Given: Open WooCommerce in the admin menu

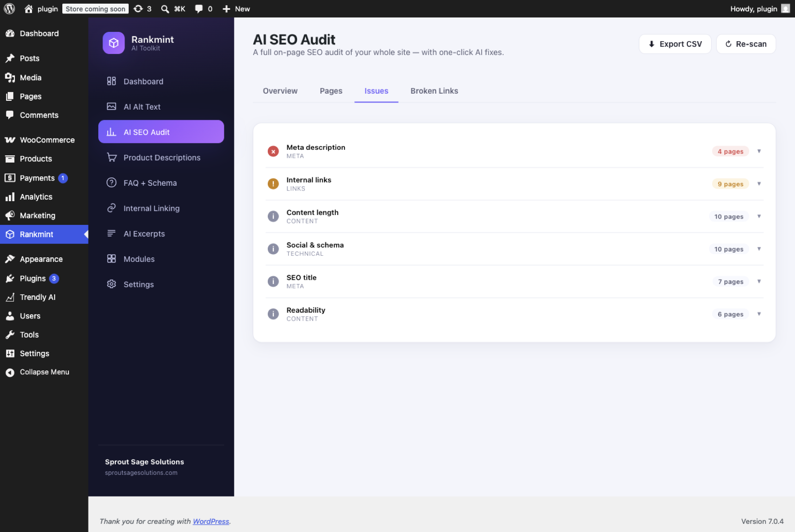Looking at the screenshot, I should click(x=44, y=140).
